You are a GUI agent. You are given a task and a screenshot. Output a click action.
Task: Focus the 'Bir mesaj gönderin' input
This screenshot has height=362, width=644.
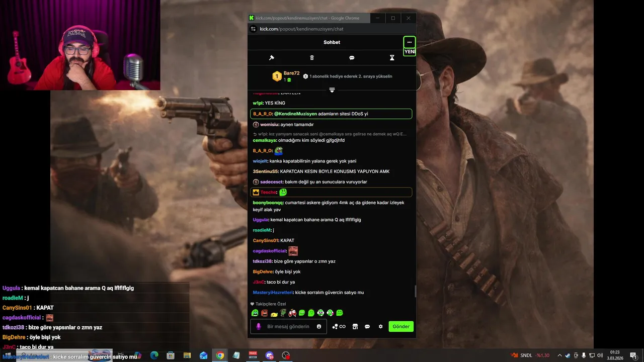(x=288, y=326)
